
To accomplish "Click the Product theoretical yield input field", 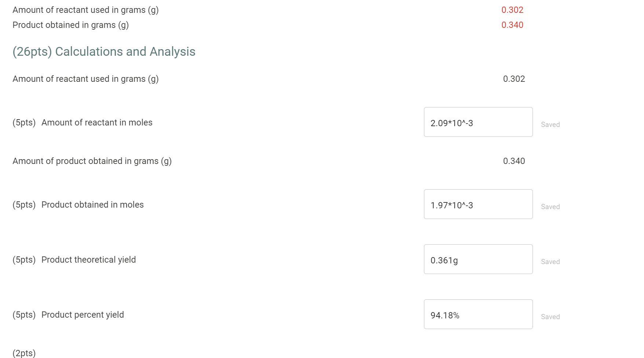I will [x=478, y=259].
